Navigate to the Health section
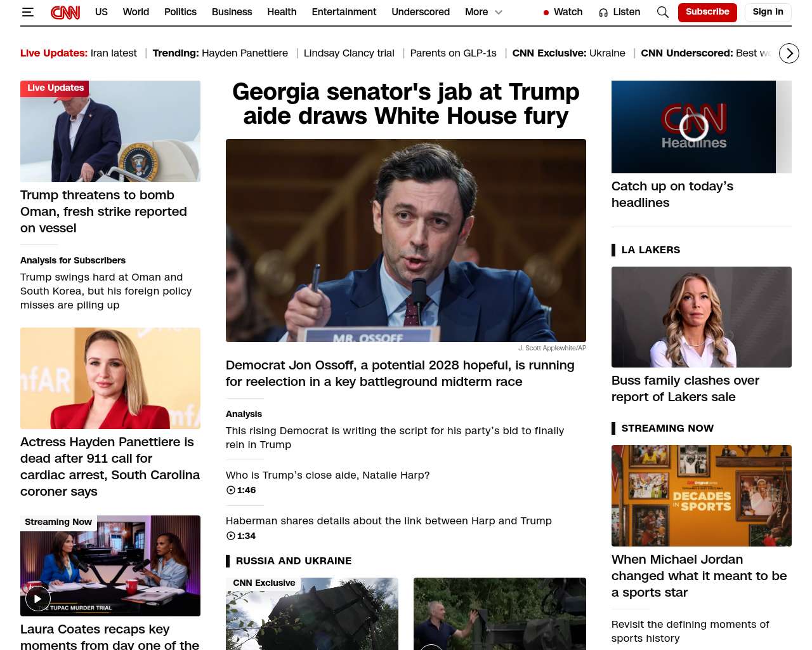This screenshot has width=812, height=650. 282,12
